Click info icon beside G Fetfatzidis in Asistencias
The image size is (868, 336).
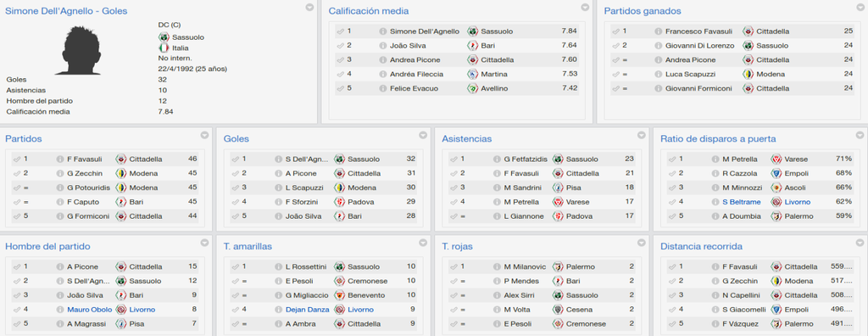pyautogui.click(x=497, y=160)
